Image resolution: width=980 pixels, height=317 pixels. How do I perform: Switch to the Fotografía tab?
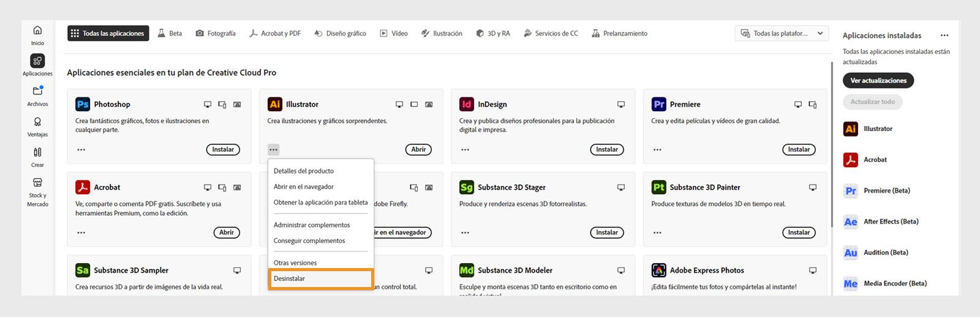click(x=216, y=34)
